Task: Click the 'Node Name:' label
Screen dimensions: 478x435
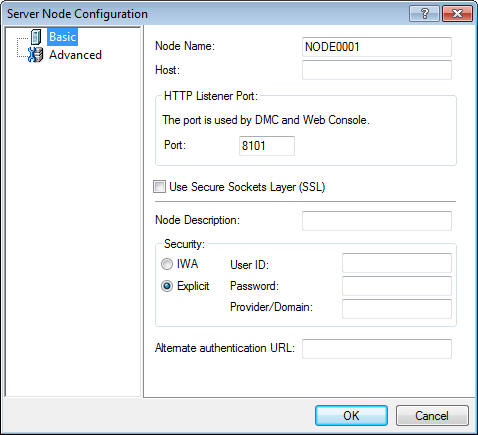Action: point(185,46)
